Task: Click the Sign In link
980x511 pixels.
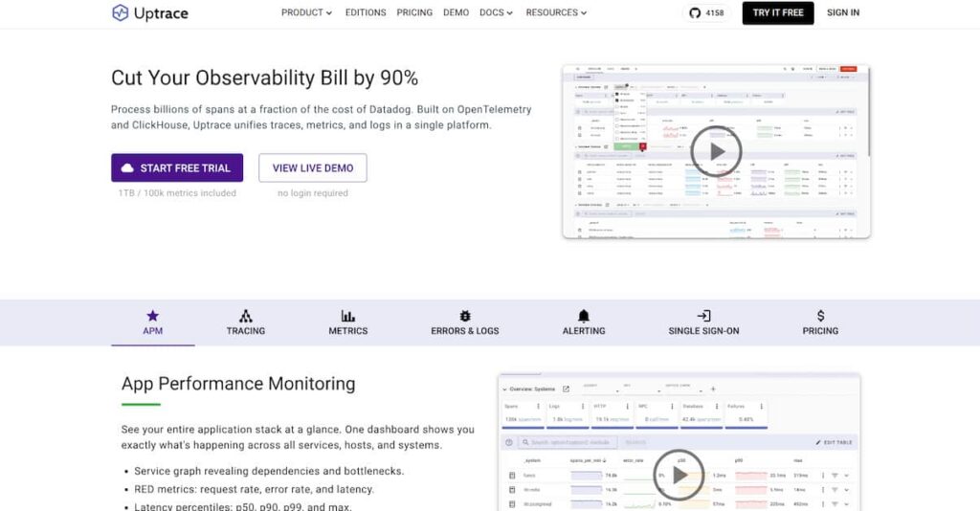Action: pos(843,12)
